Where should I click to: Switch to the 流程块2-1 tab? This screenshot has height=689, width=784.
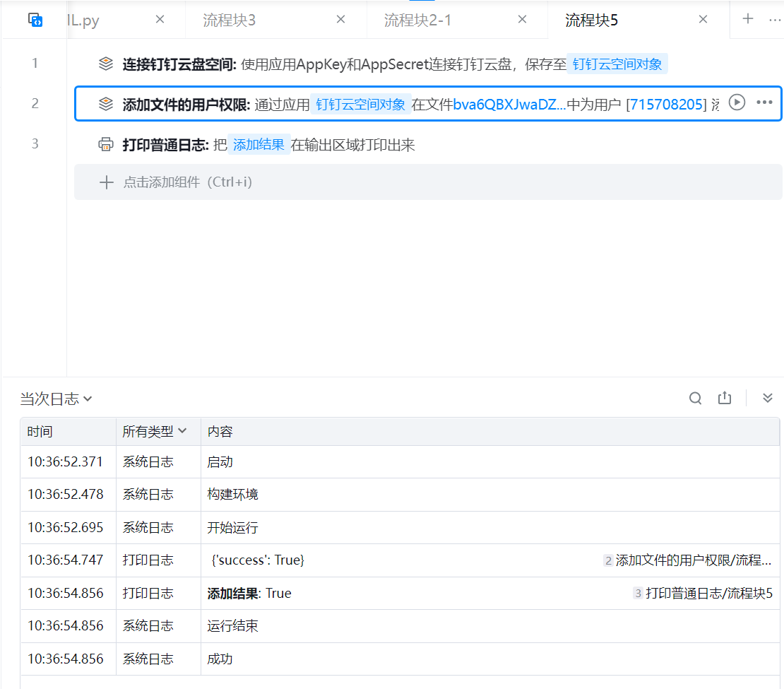[x=417, y=20]
